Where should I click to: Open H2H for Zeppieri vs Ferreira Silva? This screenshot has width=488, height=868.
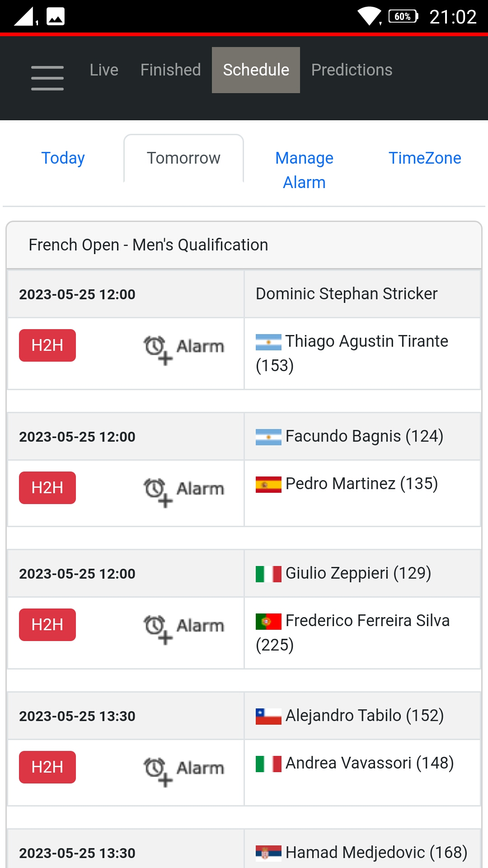[x=47, y=625]
